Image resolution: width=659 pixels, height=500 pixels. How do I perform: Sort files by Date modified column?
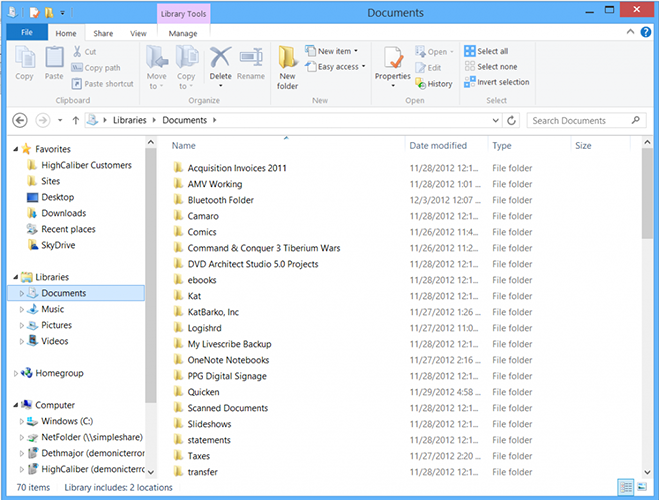438,146
